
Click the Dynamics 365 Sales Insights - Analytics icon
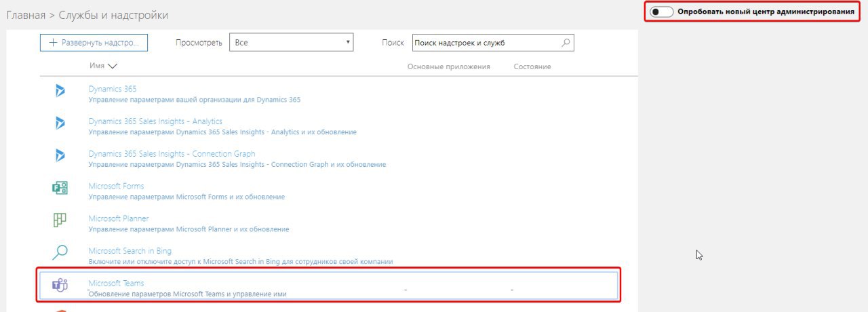[60, 123]
